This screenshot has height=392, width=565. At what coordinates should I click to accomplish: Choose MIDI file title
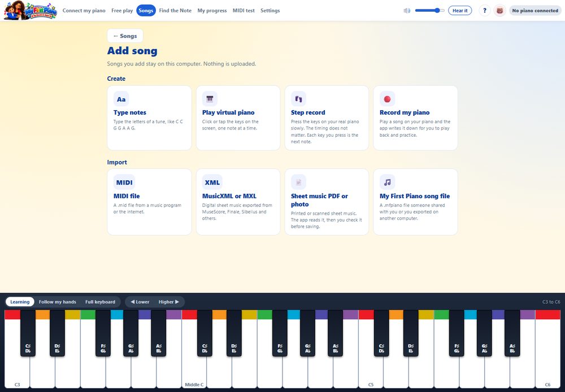127,196
